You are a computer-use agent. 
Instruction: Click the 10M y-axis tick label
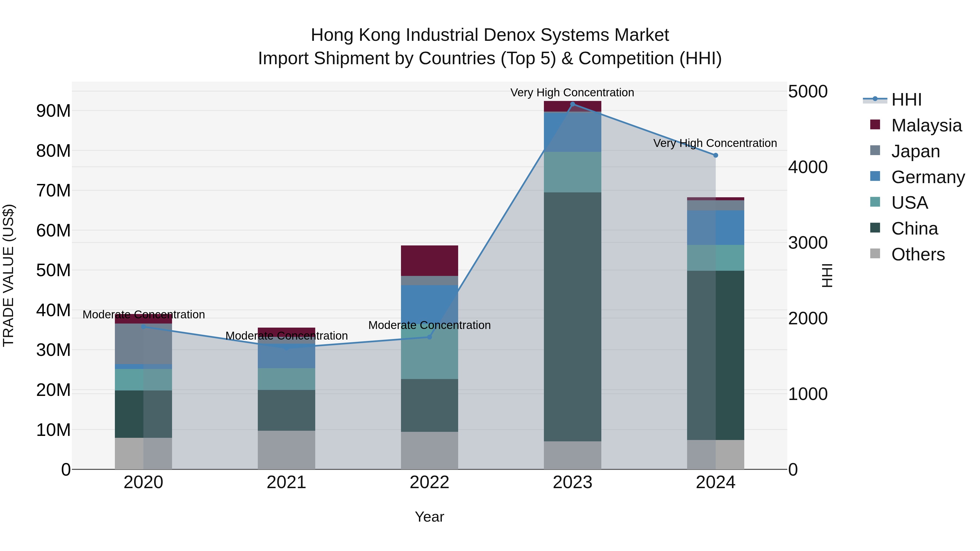(x=53, y=430)
